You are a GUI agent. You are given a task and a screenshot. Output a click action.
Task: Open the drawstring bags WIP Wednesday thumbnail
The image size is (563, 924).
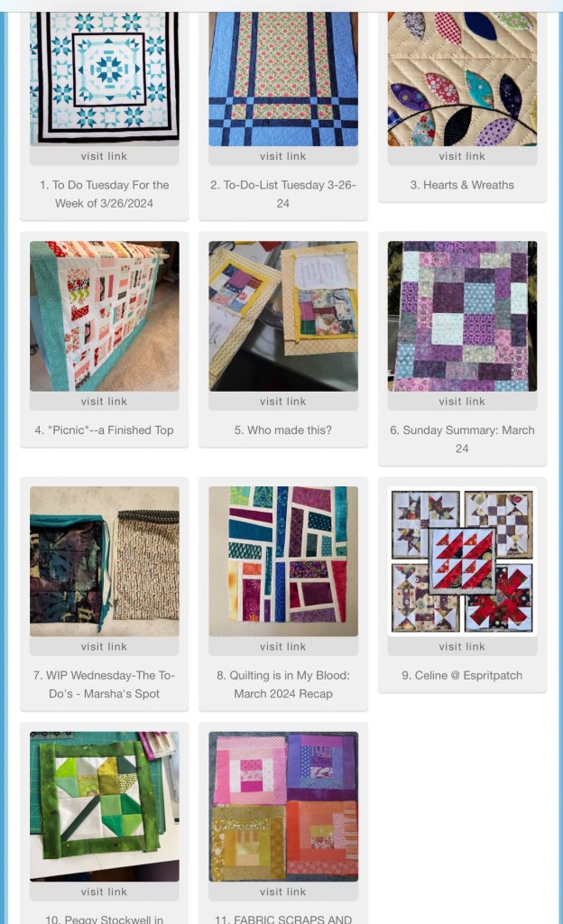(105, 561)
